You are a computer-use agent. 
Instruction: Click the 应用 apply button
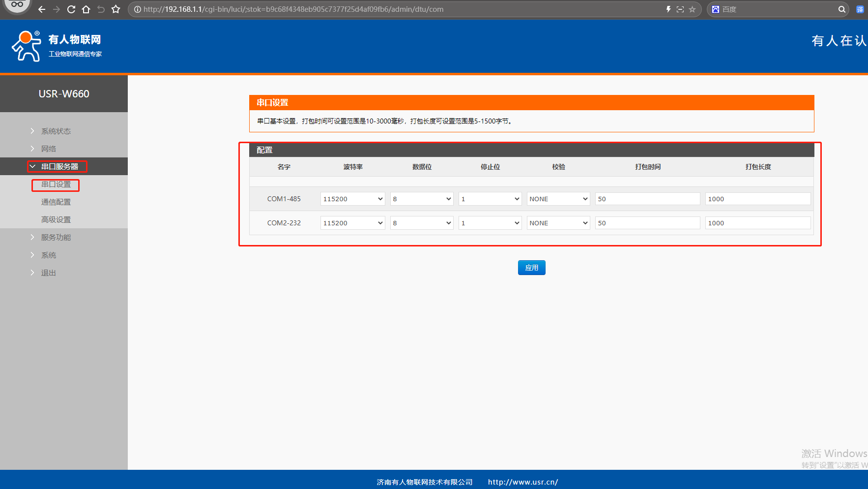[531, 268]
